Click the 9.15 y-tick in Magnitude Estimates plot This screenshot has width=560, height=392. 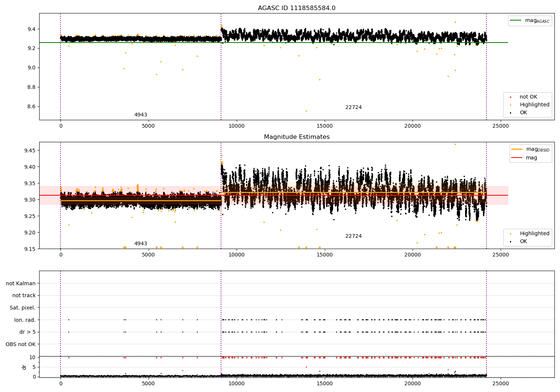coord(30,249)
